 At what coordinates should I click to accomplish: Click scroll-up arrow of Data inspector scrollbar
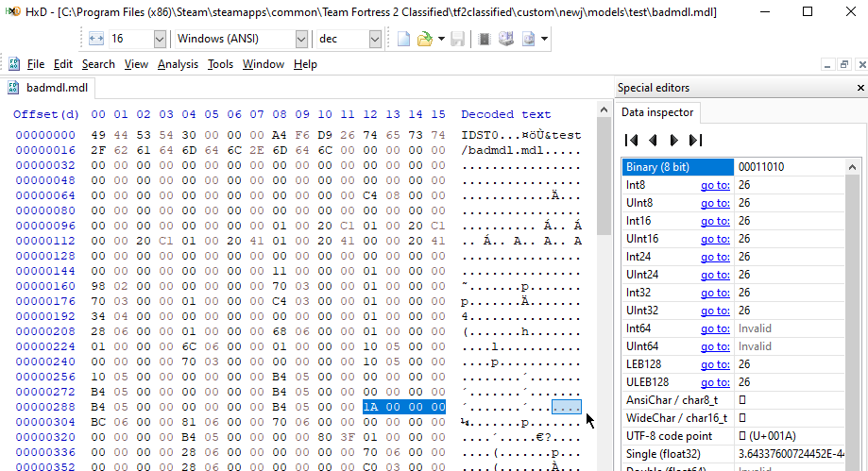click(x=853, y=166)
